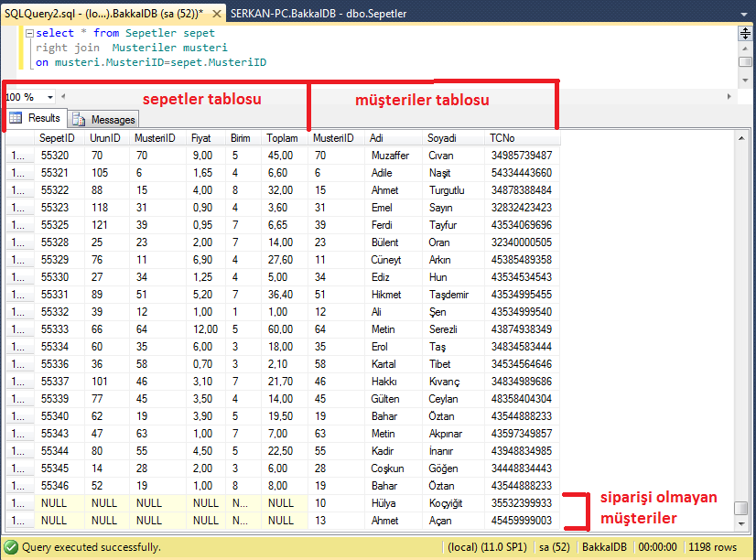This screenshot has width=756, height=560.
Task: Collapse the select query outline block
Action: click(29, 33)
